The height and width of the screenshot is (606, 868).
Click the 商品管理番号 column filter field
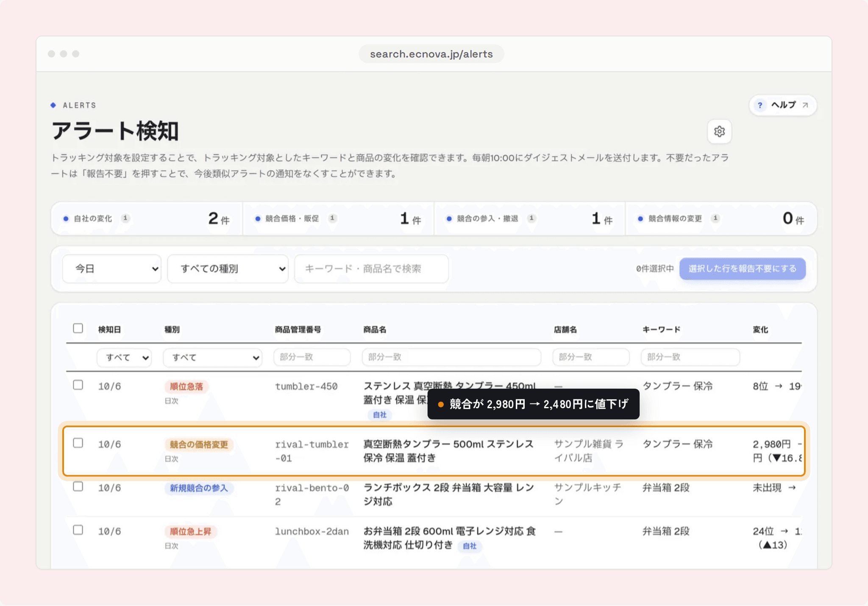(x=312, y=357)
